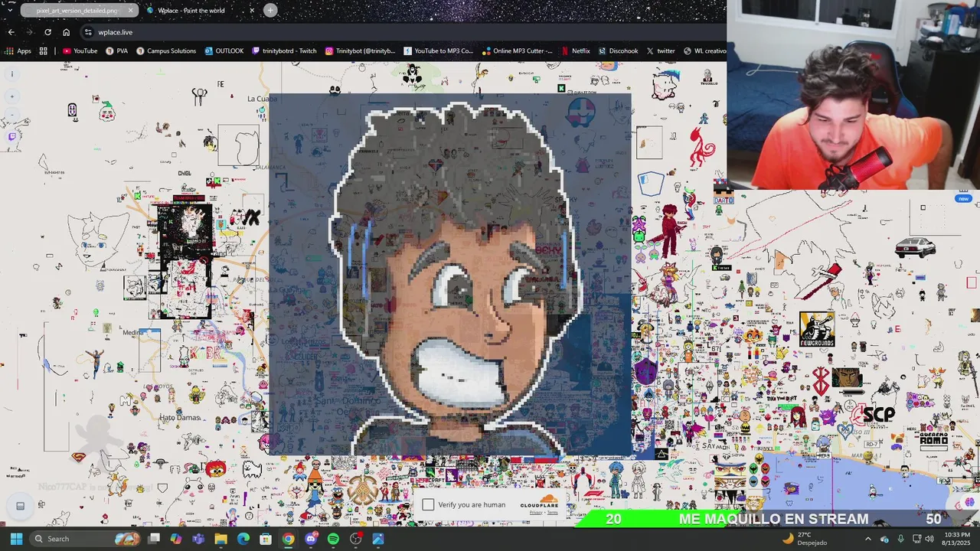Open the YouTube to MP3 Co... bookmark
Image resolution: width=980 pixels, height=551 pixels.
click(439, 51)
